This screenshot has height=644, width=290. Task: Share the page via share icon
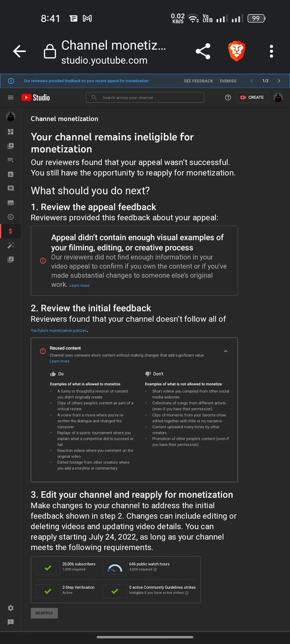point(202,52)
